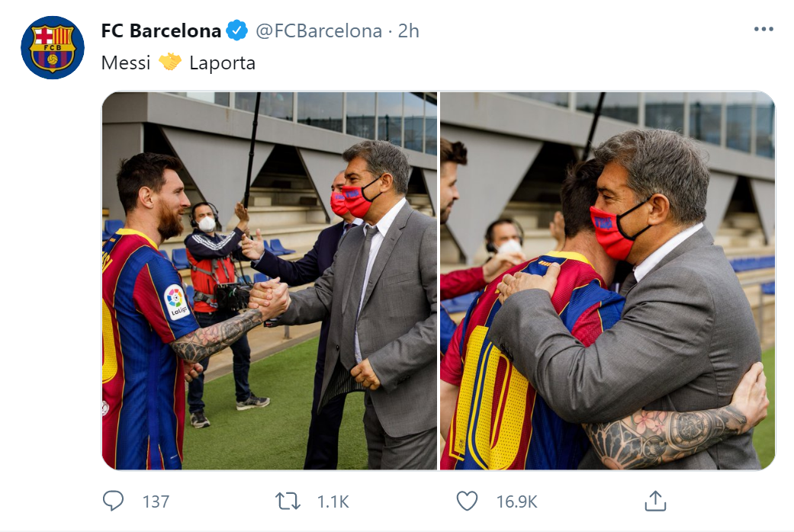View replies by clicking 137

coord(155,502)
